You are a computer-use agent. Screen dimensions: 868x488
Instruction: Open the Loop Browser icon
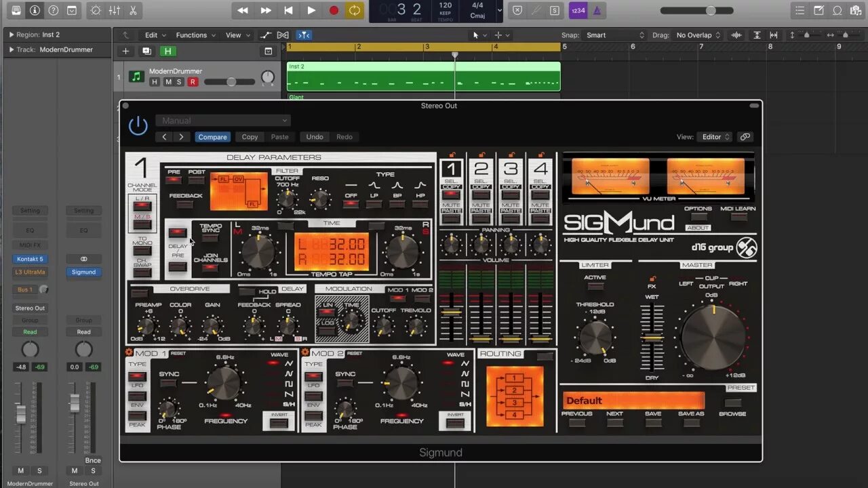point(837,10)
